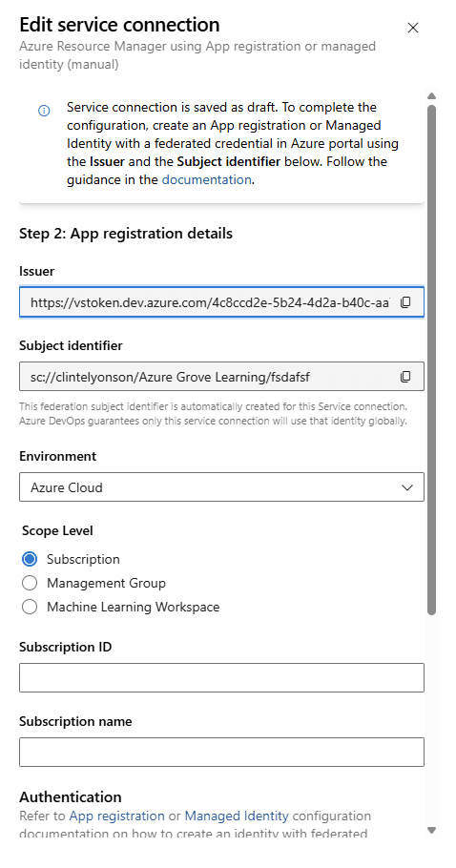
Task: Copy the Issuer URL to clipboard
Action: (405, 302)
